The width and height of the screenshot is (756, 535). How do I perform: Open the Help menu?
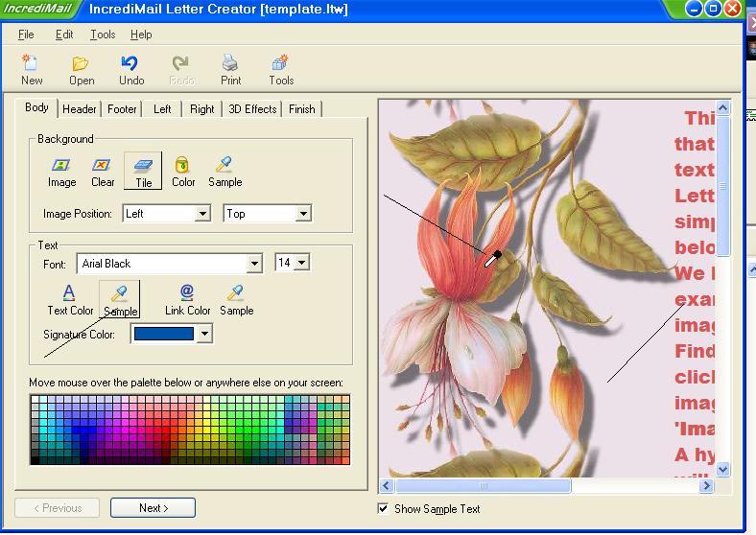pyautogui.click(x=141, y=35)
